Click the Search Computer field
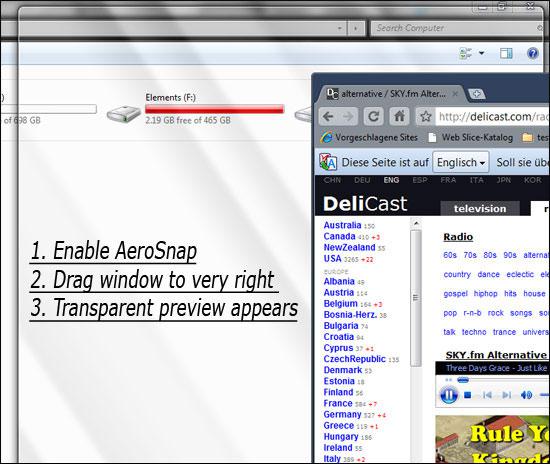This screenshot has height=464, width=550. (456, 28)
